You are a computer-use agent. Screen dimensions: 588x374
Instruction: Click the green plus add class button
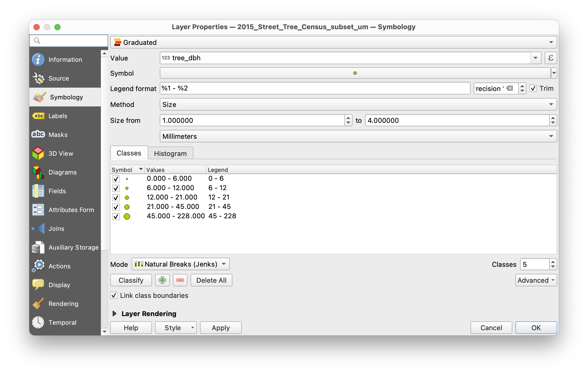point(162,280)
